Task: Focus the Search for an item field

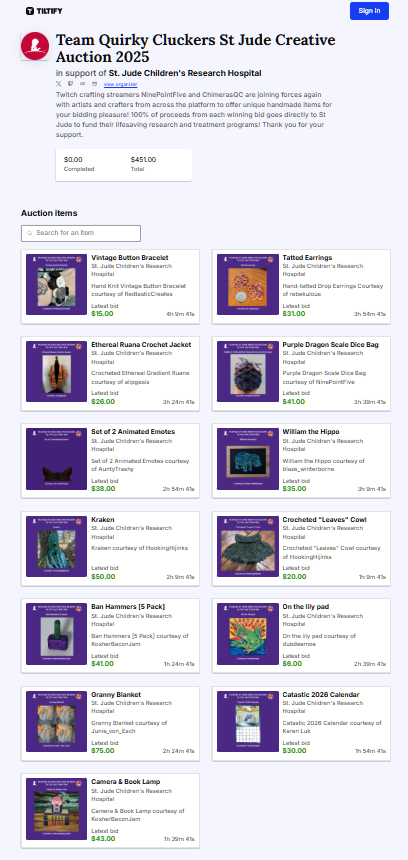Action: pyautogui.click(x=81, y=233)
